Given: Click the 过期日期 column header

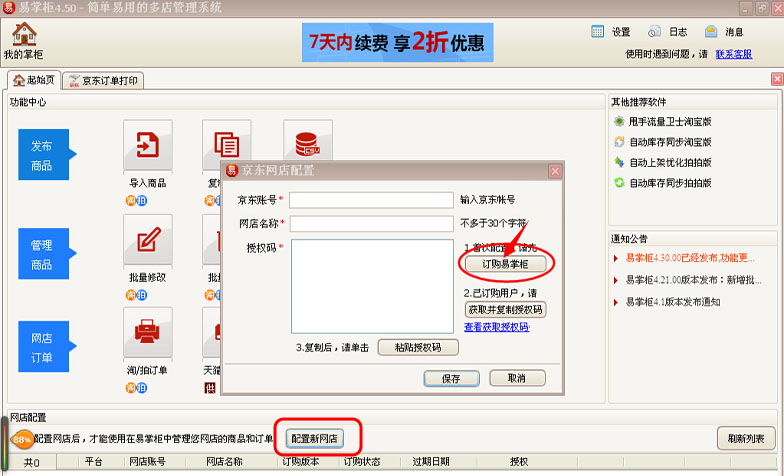Looking at the screenshot, I should [430, 462].
